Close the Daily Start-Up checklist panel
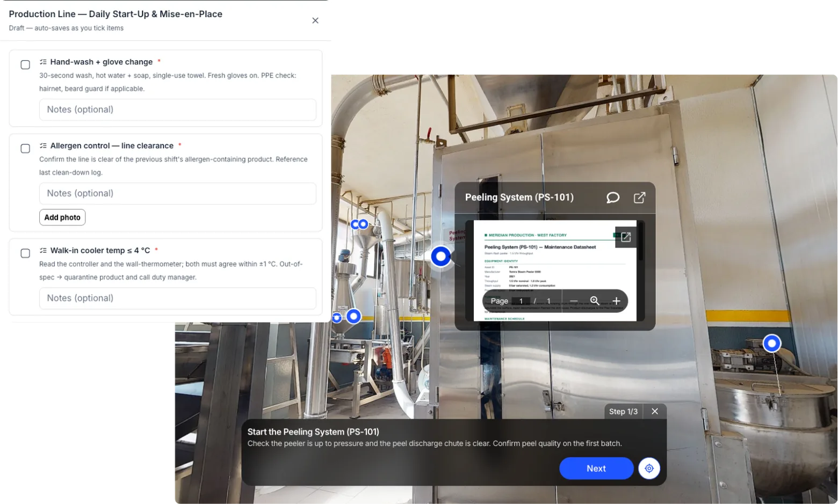The image size is (838, 504). [315, 20]
